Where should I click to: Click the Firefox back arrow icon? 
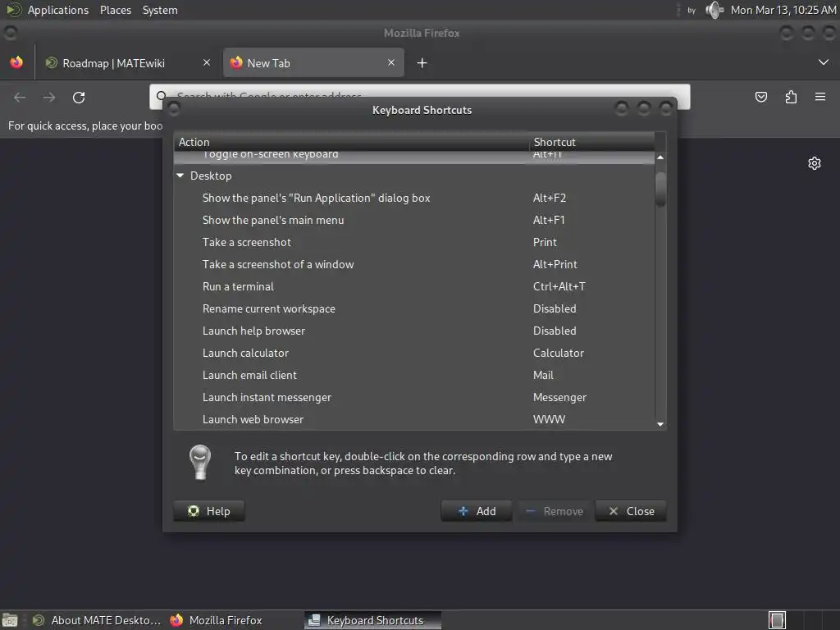[20, 98]
